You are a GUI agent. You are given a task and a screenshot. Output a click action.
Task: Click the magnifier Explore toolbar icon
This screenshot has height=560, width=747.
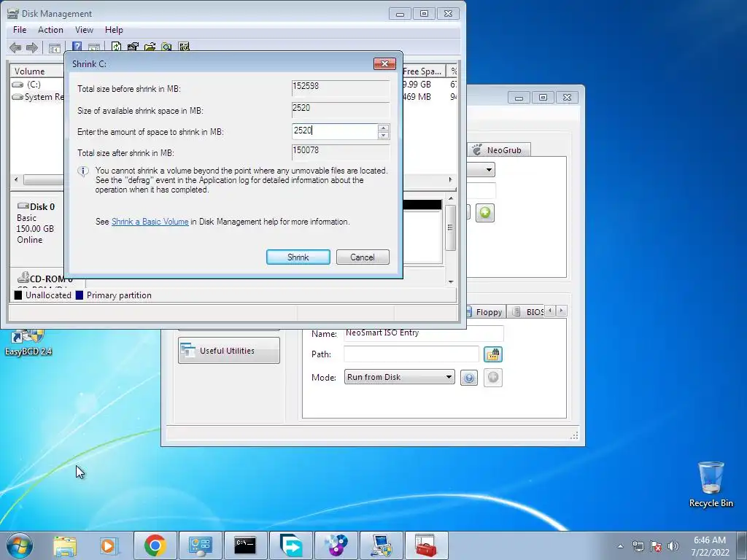[x=166, y=46]
